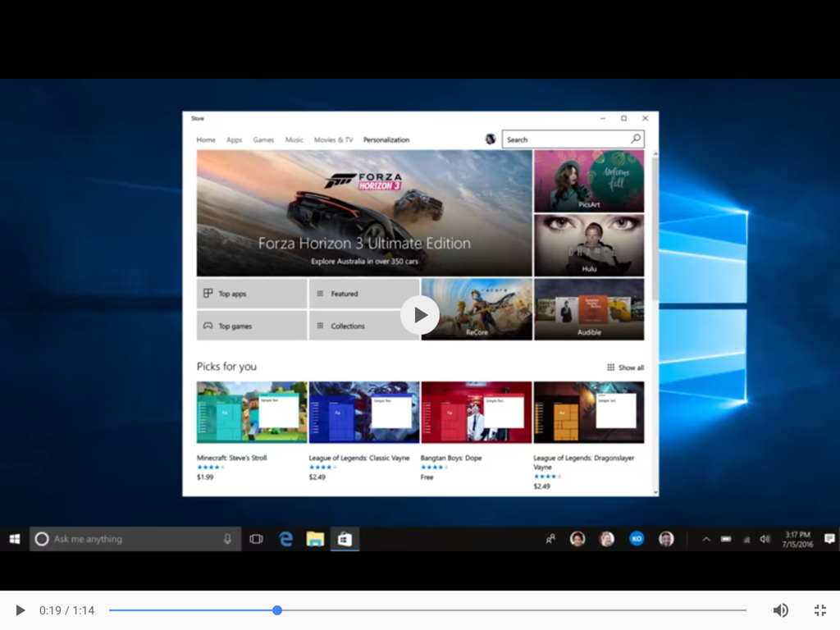Screen dimensions: 840x630
Task: Open the network icon in the tray
Action: click(746, 540)
